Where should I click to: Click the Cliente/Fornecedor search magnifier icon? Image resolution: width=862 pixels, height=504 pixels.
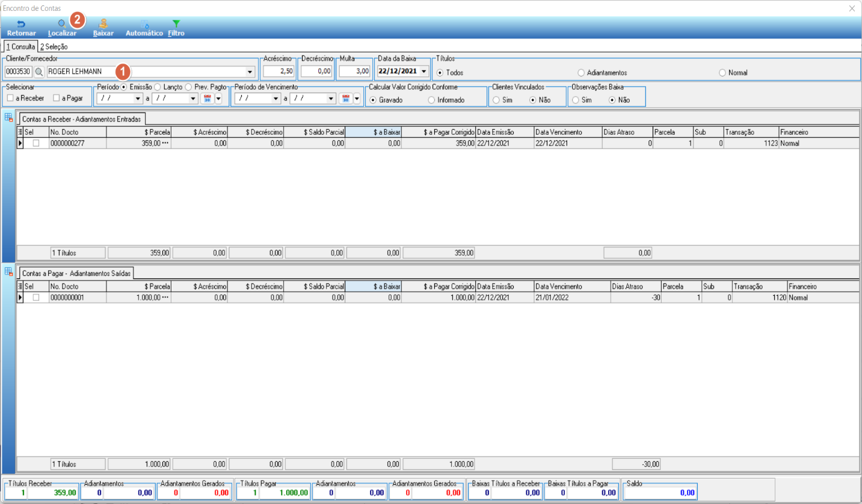39,72
